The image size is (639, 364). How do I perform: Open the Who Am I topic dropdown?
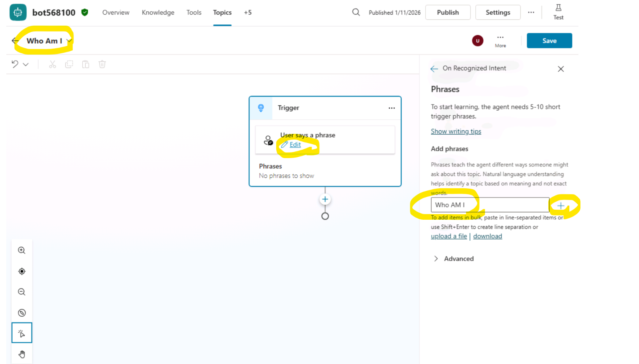(69, 41)
